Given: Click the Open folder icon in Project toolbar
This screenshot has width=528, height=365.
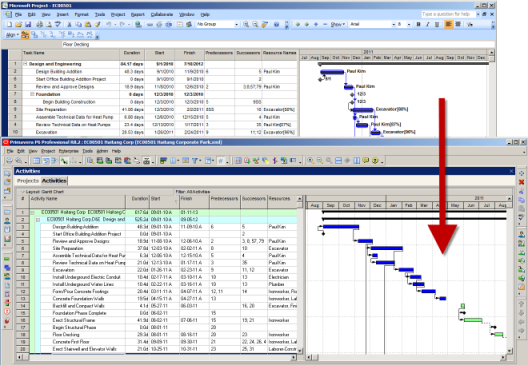Looking at the screenshot, I should coord(19,24).
